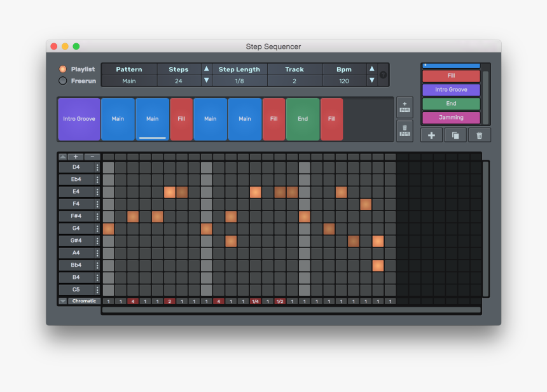Select the Playlist mode radio button

63,69
